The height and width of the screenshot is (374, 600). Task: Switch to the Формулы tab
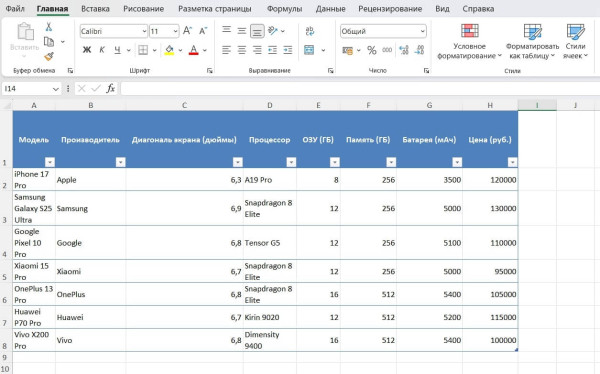(284, 8)
